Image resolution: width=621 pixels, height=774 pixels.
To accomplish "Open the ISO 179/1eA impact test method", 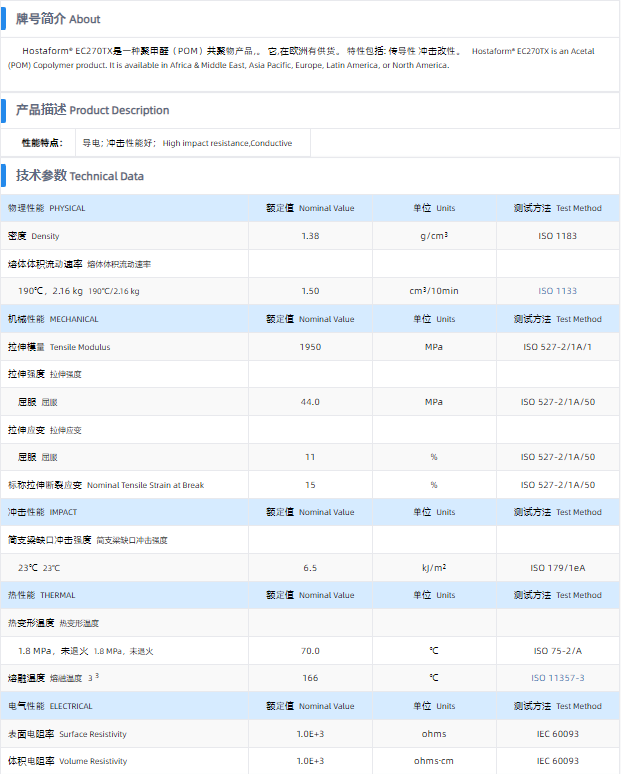I will tap(558, 568).
